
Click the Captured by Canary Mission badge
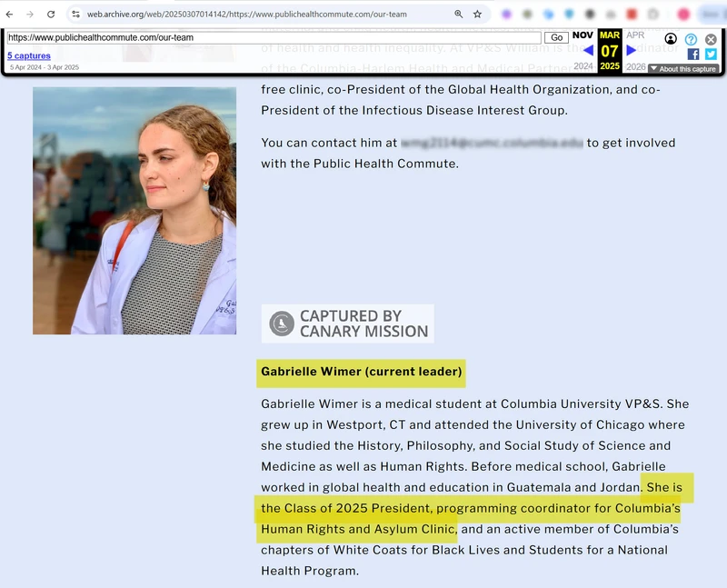pos(348,324)
